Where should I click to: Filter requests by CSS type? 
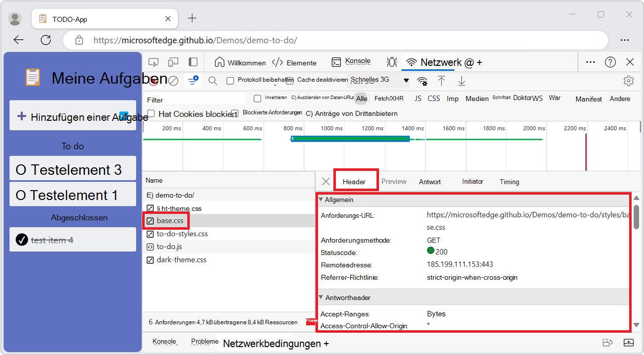tap(434, 99)
